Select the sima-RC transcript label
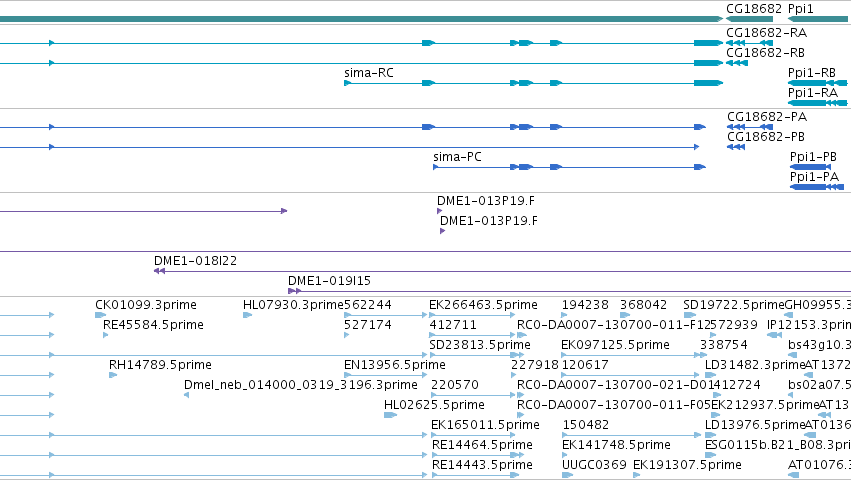The width and height of the screenshot is (851, 480). pyautogui.click(x=369, y=73)
